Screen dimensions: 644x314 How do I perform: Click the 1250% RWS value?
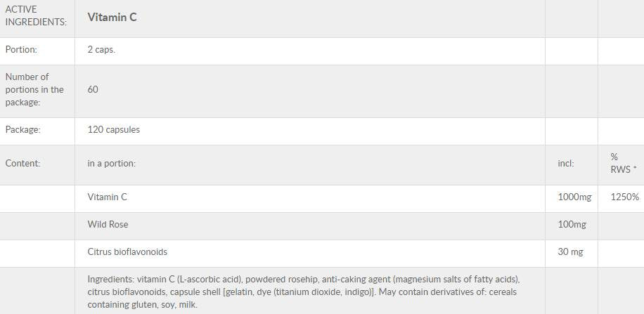(x=624, y=197)
